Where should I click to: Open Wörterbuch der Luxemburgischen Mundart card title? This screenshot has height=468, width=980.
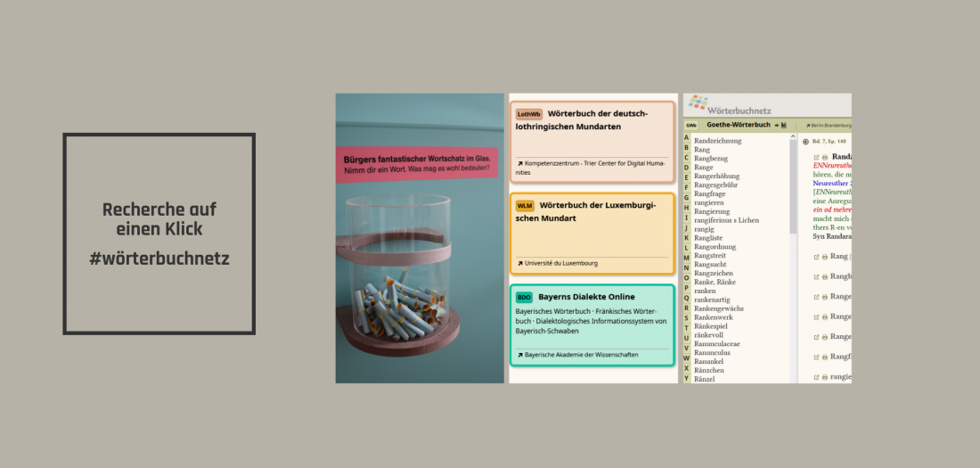pyautogui.click(x=585, y=211)
